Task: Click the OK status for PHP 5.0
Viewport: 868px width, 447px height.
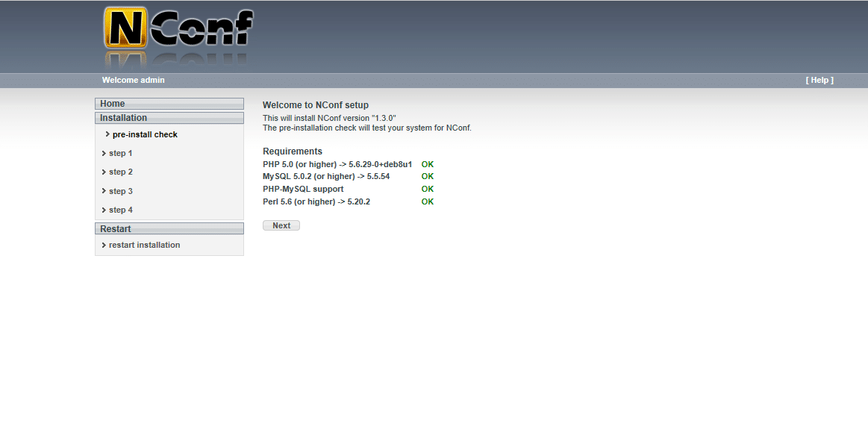Action: pos(428,164)
